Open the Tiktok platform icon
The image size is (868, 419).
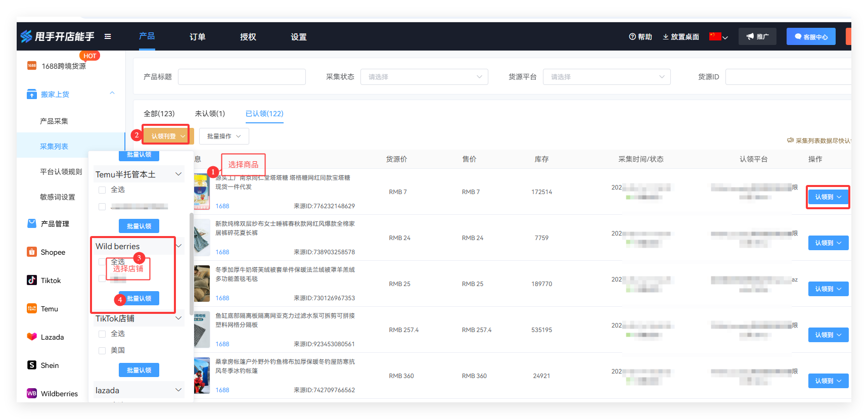[32, 280]
